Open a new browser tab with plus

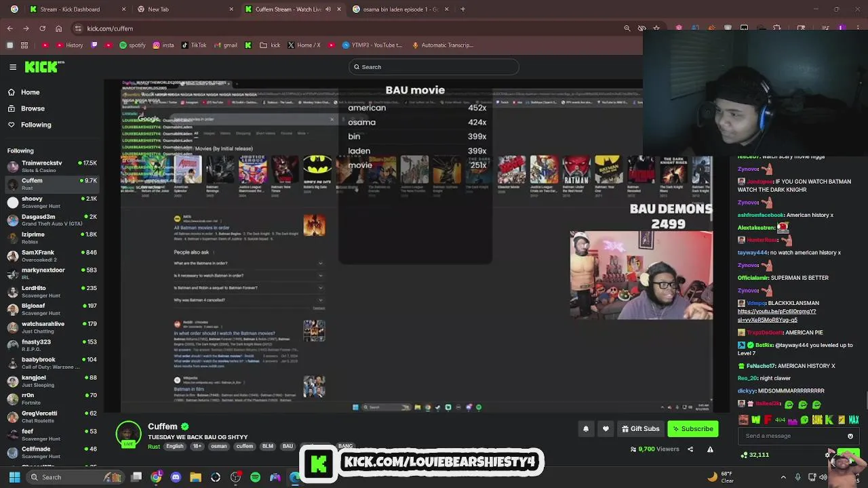462,9
